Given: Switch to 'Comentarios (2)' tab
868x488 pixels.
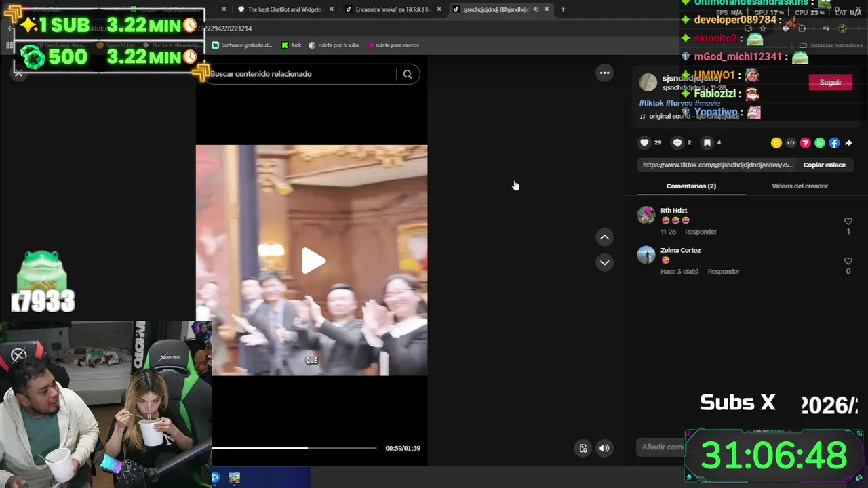Looking at the screenshot, I should 691,186.
